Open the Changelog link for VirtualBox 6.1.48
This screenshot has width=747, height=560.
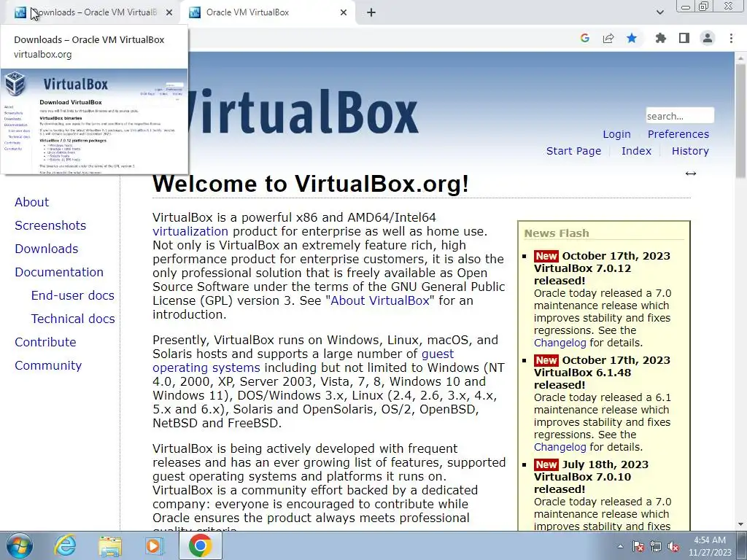(560, 447)
